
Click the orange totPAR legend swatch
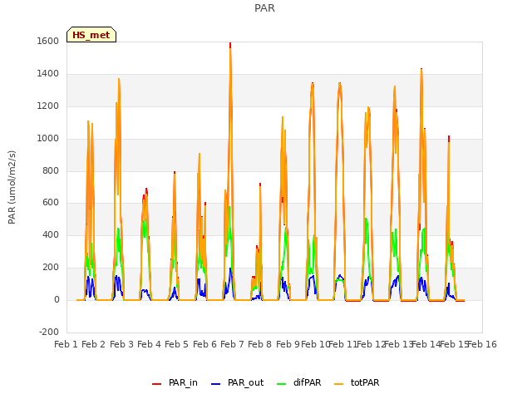tap(339, 384)
